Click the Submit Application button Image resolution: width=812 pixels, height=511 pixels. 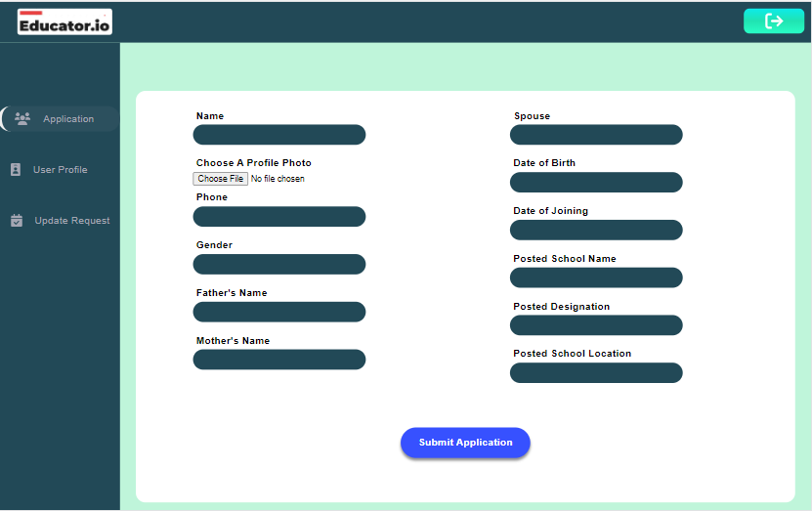tap(465, 443)
